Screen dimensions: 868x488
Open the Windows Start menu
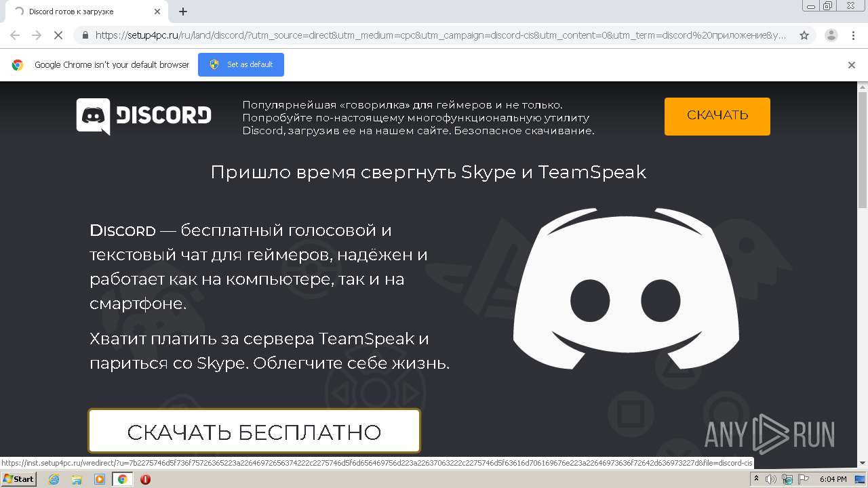[19, 479]
